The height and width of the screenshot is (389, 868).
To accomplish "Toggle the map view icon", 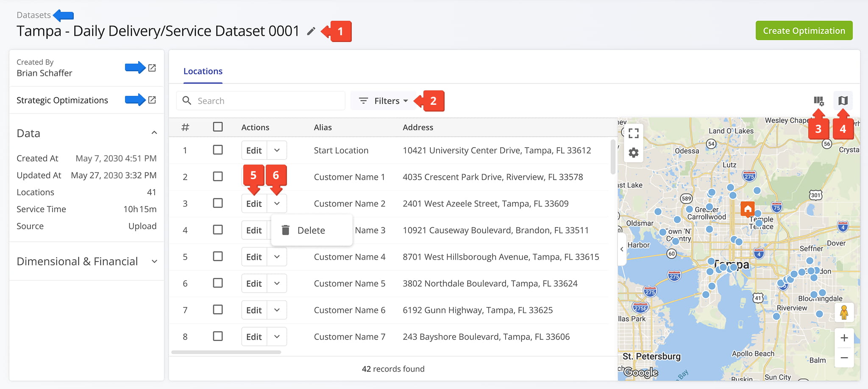I will 843,101.
